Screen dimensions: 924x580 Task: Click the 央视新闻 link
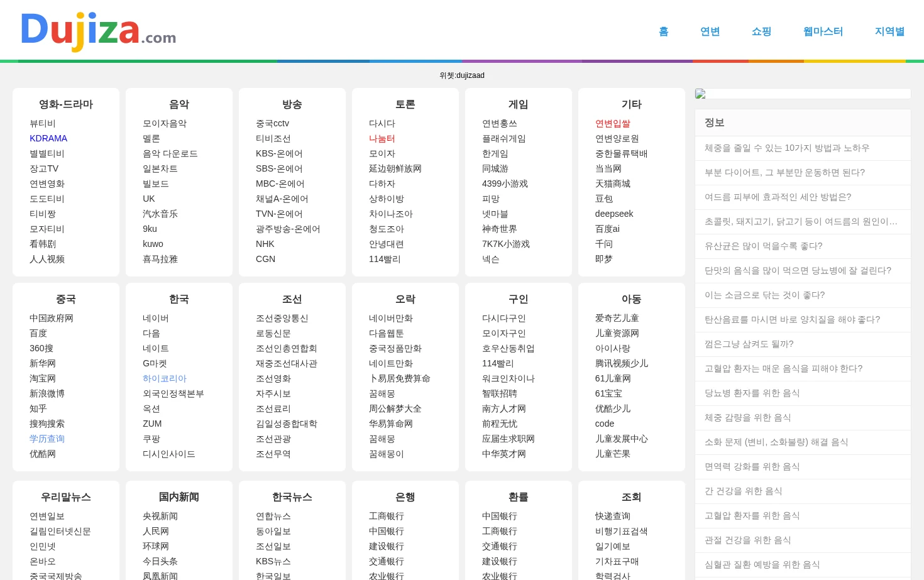160,516
